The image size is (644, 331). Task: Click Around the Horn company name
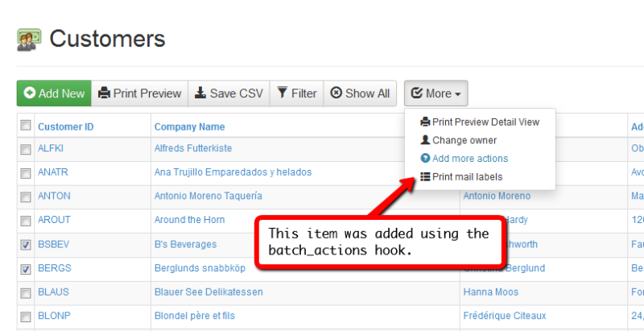189,220
